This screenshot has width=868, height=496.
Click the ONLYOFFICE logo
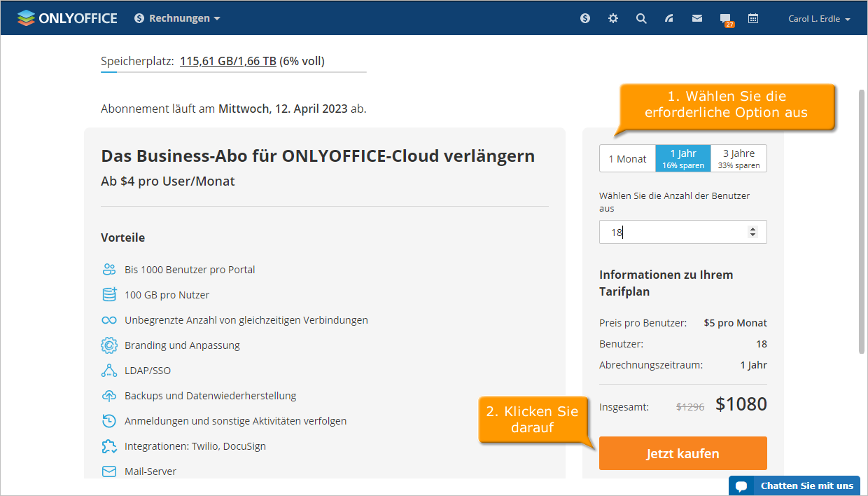coord(67,18)
